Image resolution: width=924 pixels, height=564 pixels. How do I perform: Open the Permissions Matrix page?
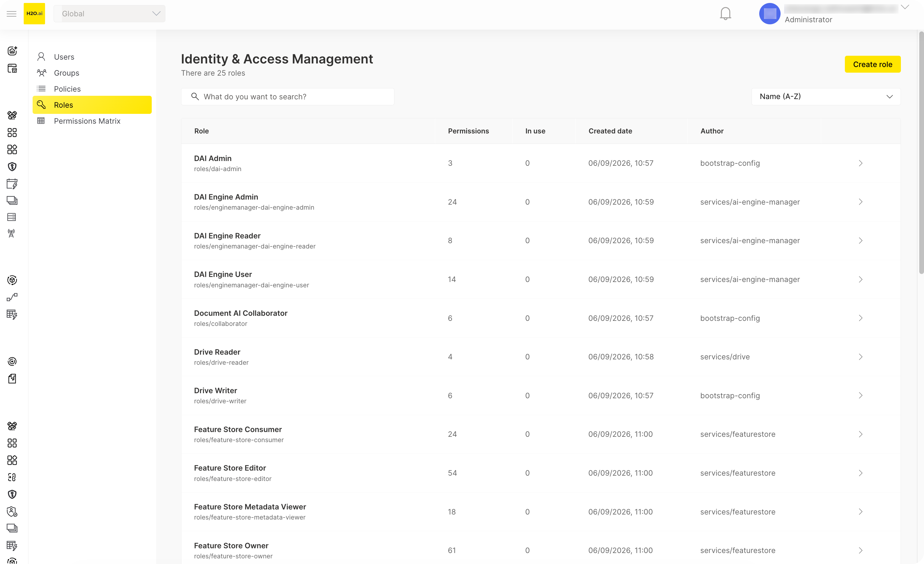[92, 121]
